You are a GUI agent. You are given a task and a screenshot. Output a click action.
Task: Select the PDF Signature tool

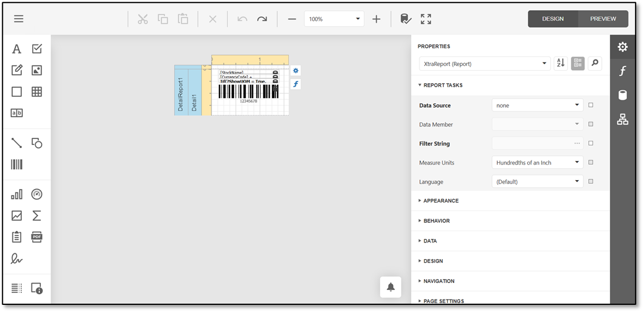[x=17, y=258]
